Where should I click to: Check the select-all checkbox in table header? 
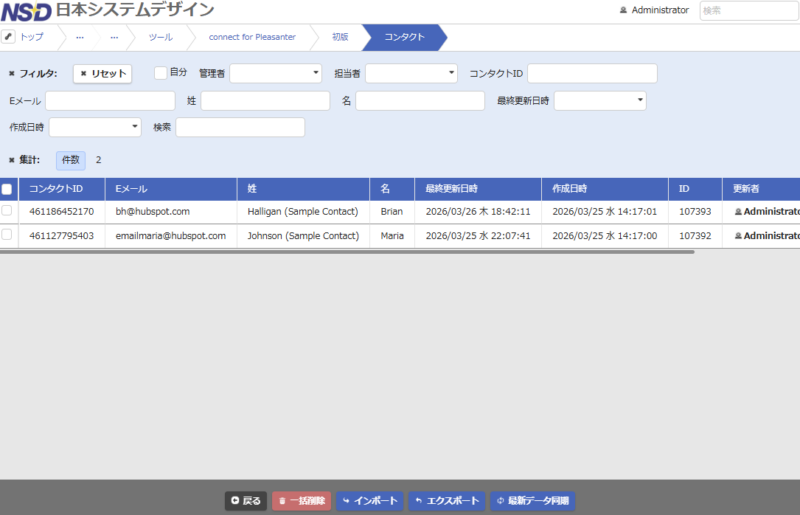coord(7,189)
